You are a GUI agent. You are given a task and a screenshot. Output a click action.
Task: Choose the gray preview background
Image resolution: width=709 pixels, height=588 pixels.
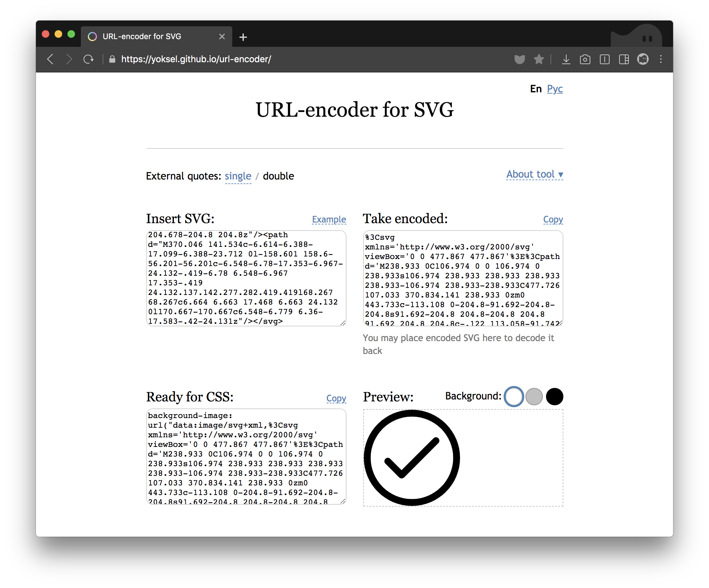point(534,396)
